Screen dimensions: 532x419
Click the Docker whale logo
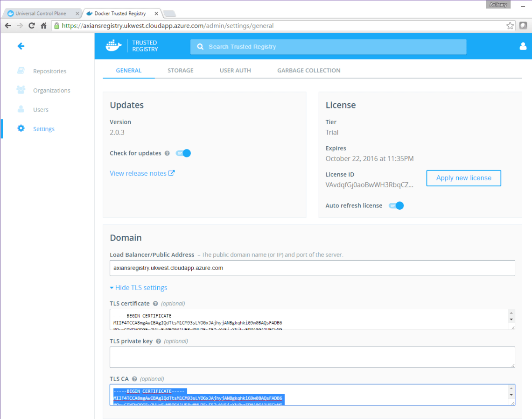114,46
